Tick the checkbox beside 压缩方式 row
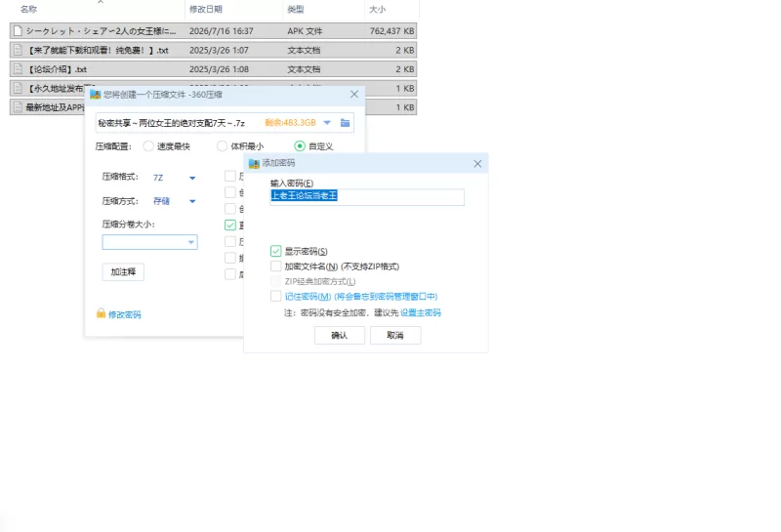781x532 pixels. point(230,192)
